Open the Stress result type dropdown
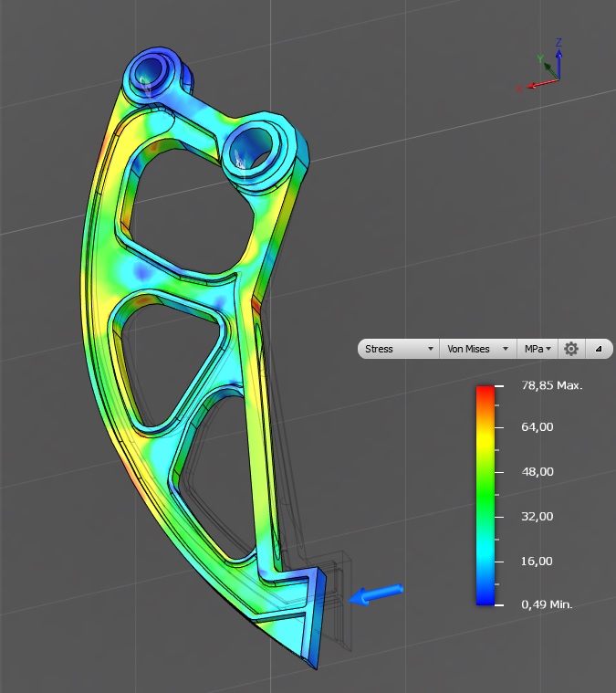Image resolution: width=616 pixels, height=693 pixels. (x=399, y=349)
